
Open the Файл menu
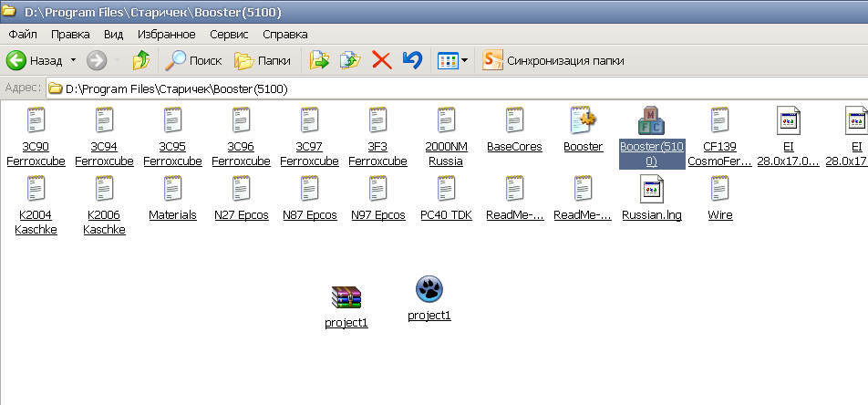pos(23,35)
